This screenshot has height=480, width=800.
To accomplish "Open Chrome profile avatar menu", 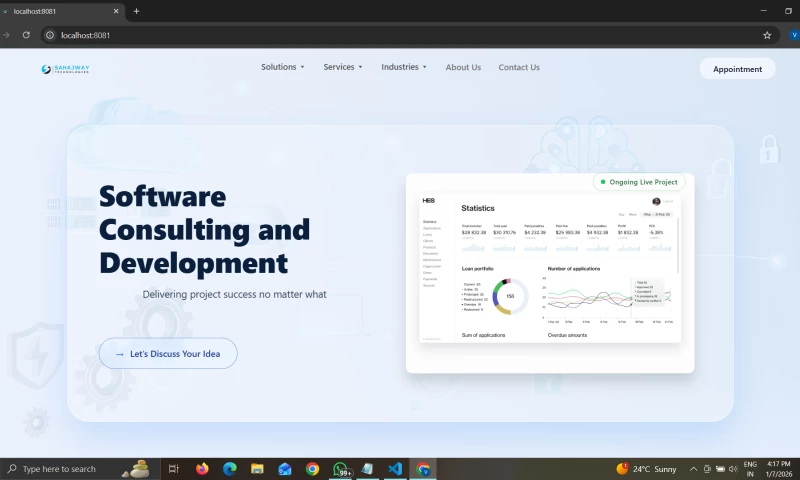I will [x=794, y=35].
